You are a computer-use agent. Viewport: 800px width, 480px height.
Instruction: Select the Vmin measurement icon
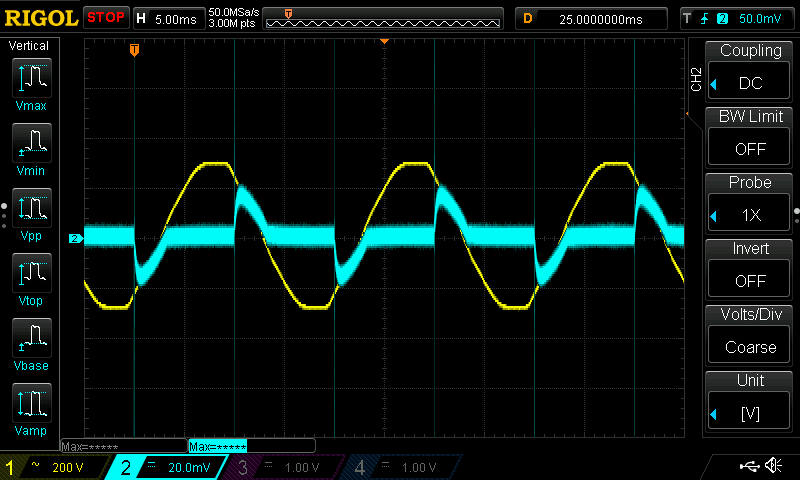click(x=32, y=143)
